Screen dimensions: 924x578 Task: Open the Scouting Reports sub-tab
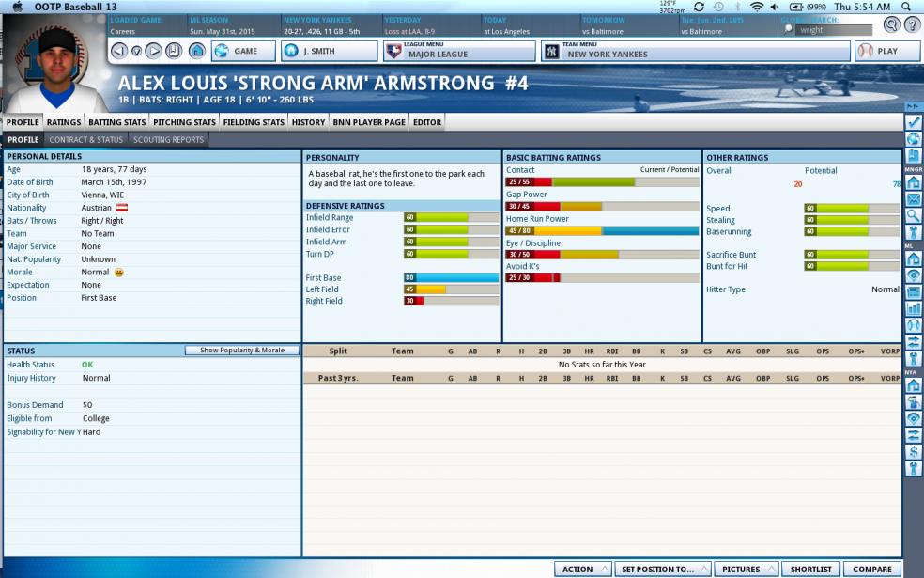168,140
